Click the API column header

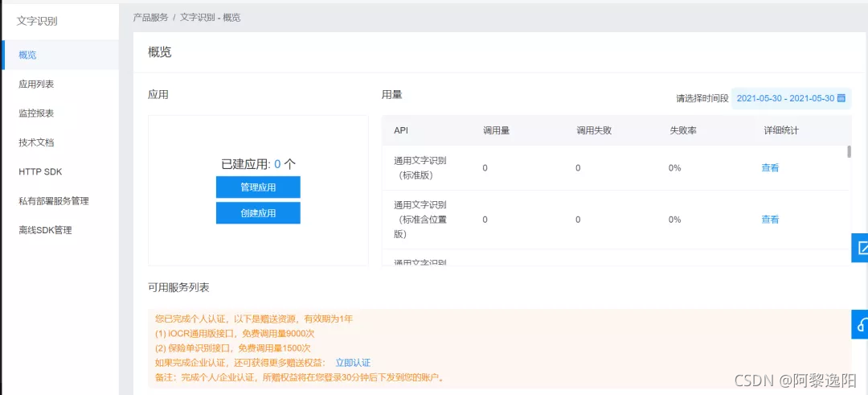[x=401, y=131]
